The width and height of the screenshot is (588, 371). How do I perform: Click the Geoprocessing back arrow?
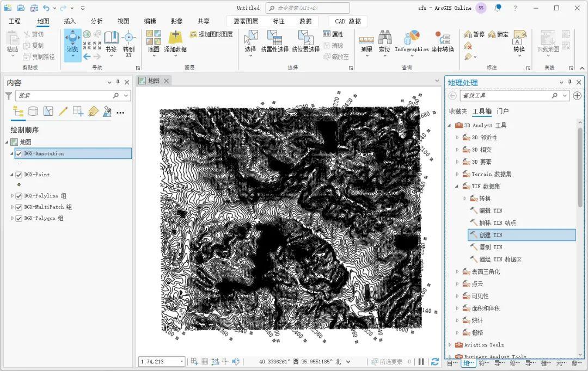pyautogui.click(x=452, y=96)
